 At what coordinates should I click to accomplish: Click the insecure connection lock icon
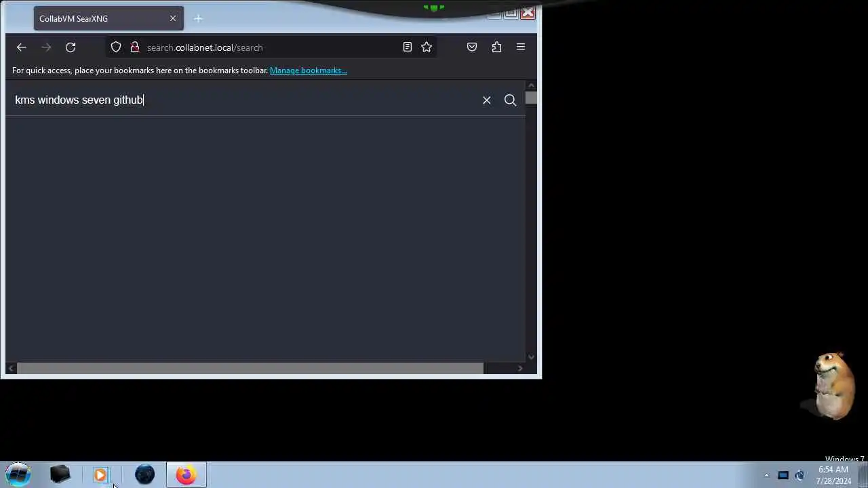tap(134, 47)
